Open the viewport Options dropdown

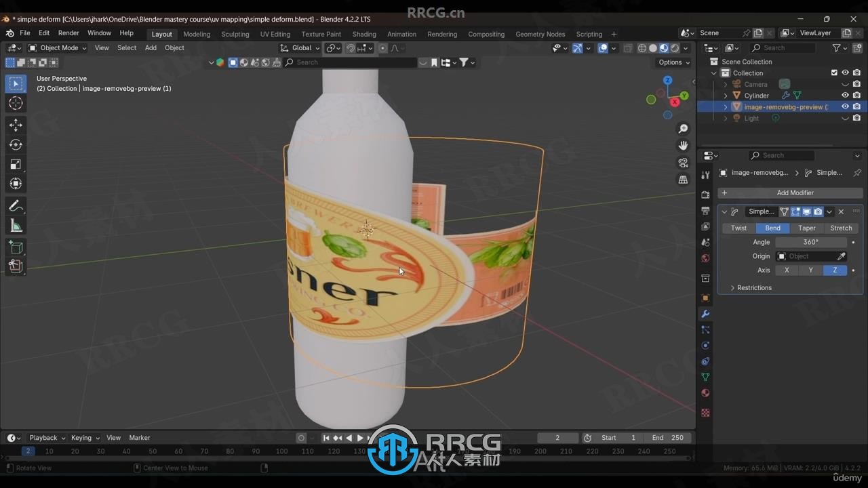pyautogui.click(x=674, y=62)
